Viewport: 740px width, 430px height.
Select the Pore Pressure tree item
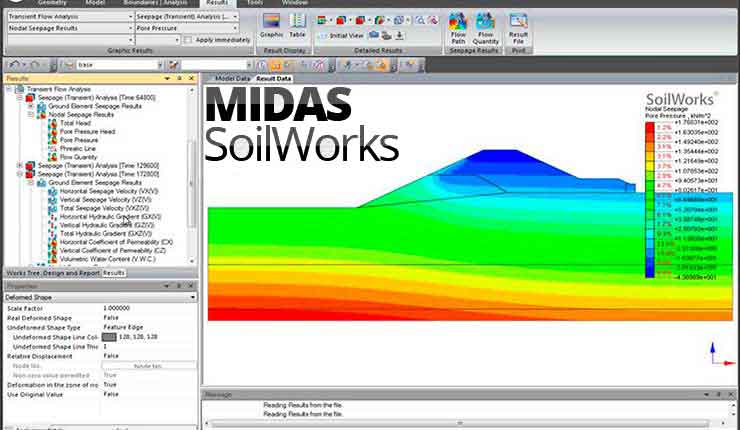[x=79, y=140]
